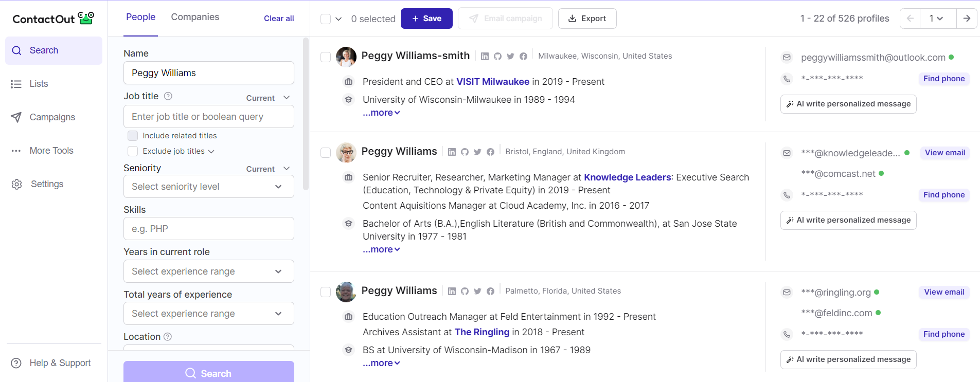Open GitHub icon beside Bristol Peggy Williams
980x382 pixels.
(465, 152)
